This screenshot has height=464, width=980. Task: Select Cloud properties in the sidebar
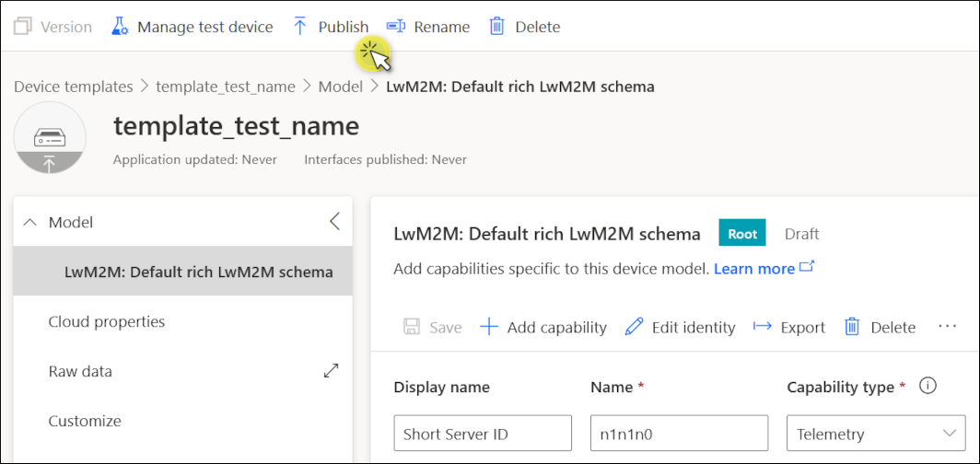coord(107,321)
